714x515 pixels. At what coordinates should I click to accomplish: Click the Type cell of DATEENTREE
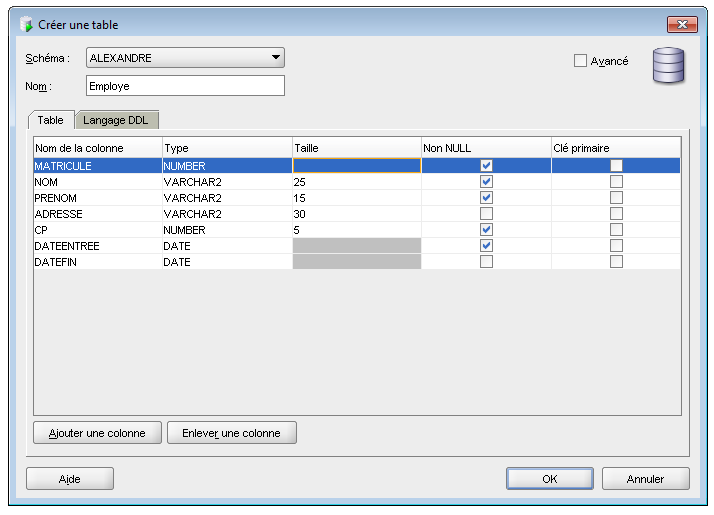pos(226,246)
